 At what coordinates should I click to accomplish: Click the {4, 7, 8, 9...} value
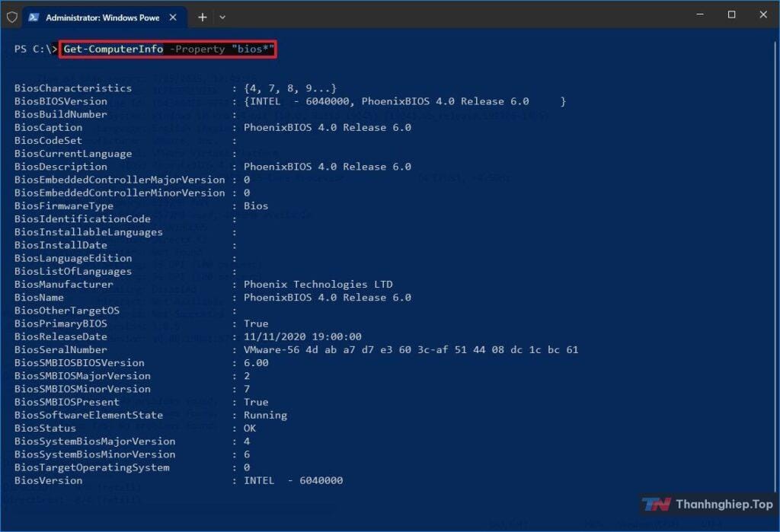click(290, 88)
